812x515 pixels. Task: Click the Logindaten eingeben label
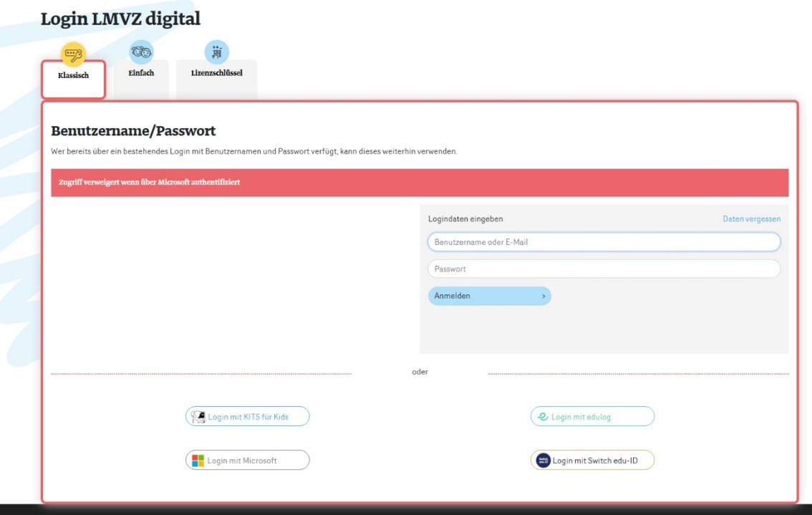click(465, 219)
